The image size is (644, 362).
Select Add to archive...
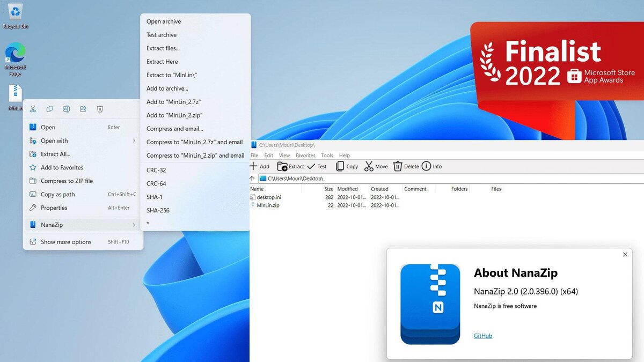pos(195,88)
